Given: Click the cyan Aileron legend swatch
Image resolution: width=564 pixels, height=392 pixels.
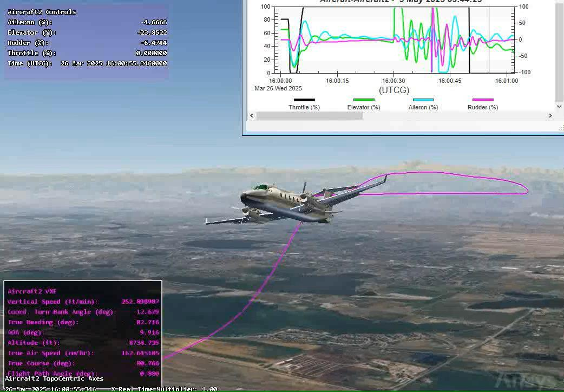Looking at the screenshot, I should pos(423,100).
